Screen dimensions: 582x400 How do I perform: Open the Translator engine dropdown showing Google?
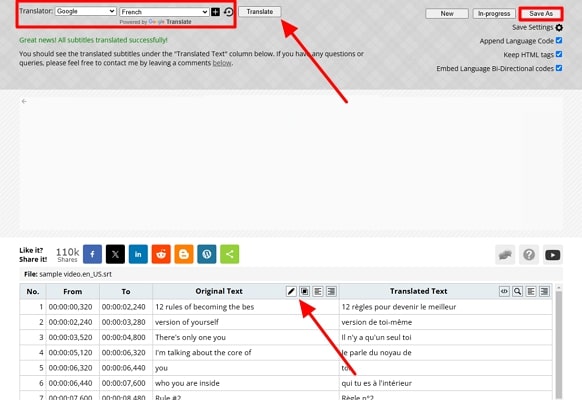pyautogui.click(x=86, y=12)
